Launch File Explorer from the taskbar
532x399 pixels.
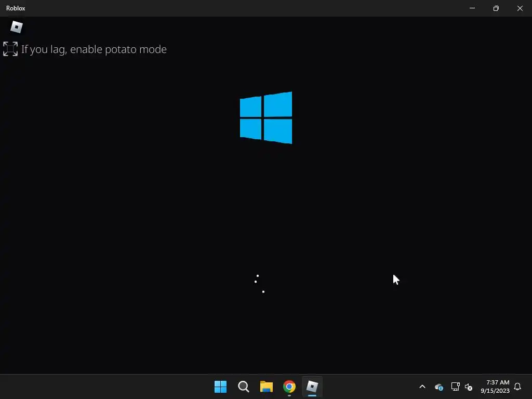click(267, 387)
